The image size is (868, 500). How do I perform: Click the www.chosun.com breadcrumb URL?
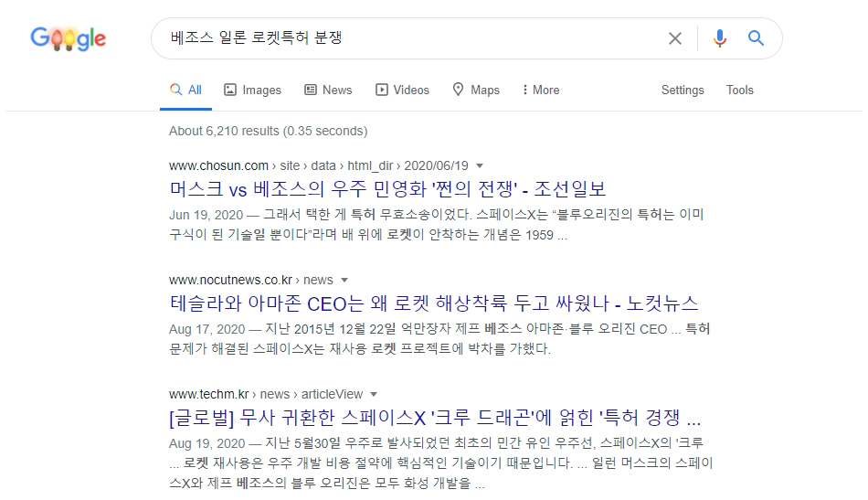click(318, 165)
